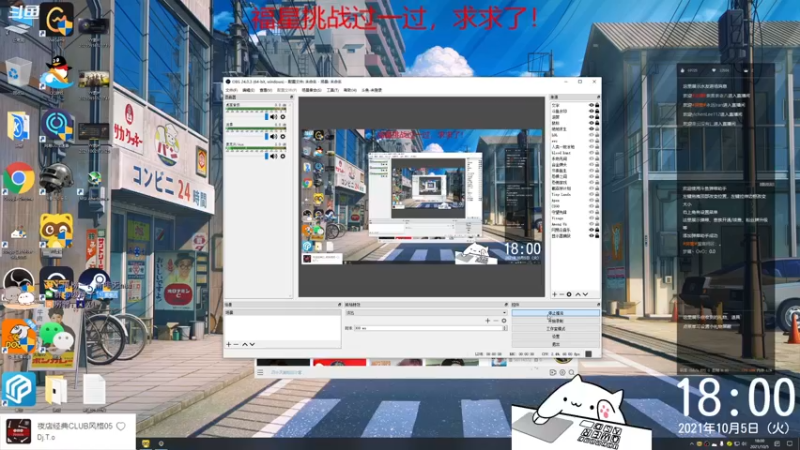800x450 pixels.
Task: Open the 文件(F) menu in OBS
Action: [232, 90]
